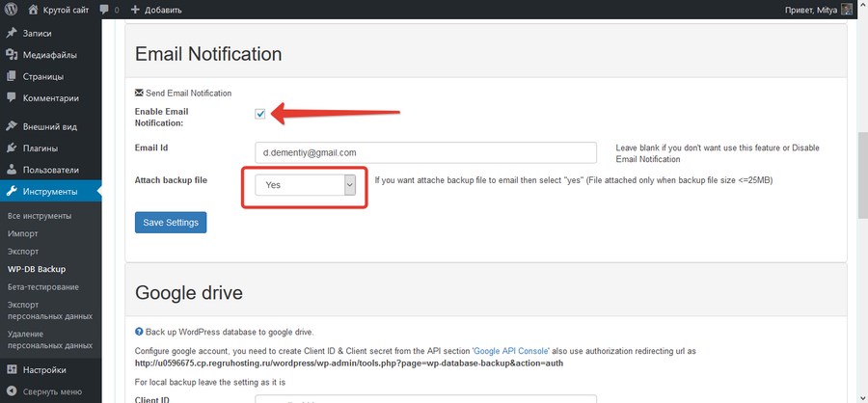Click the question mark icon in Google drive section
This screenshot has height=403, width=868.
tap(139, 333)
